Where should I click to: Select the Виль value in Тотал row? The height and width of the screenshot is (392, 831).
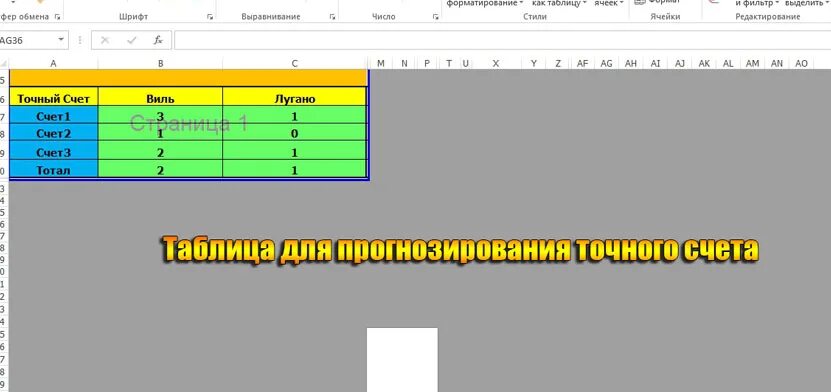point(161,168)
